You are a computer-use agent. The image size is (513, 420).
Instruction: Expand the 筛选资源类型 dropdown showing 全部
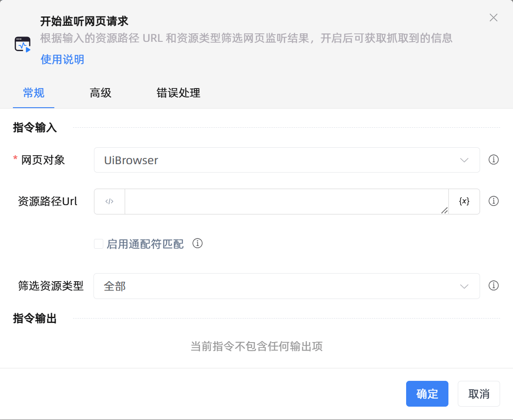pos(287,286)
